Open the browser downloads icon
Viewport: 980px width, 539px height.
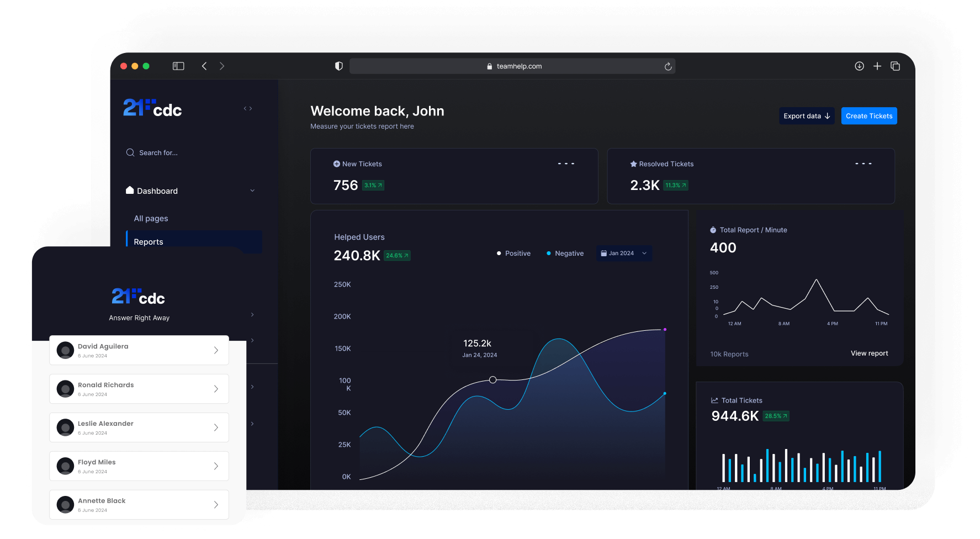tap(859, 66)
